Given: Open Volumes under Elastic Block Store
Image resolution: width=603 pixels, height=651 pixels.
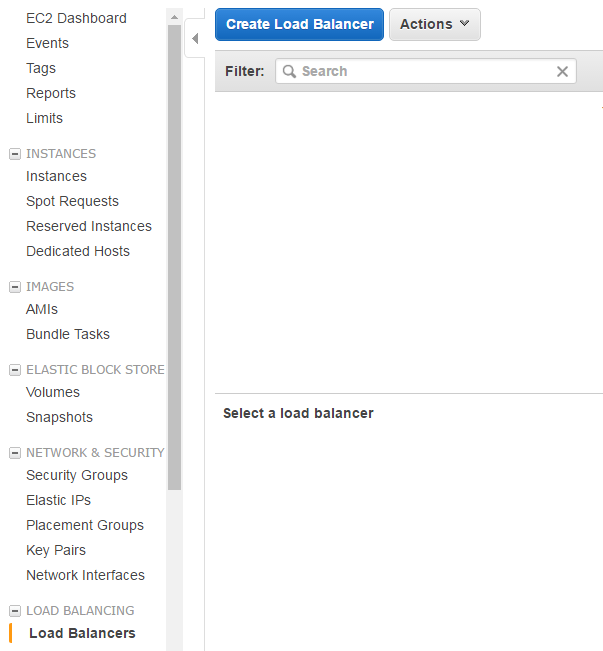Looking at the screenshot, I should coord(53,392).
